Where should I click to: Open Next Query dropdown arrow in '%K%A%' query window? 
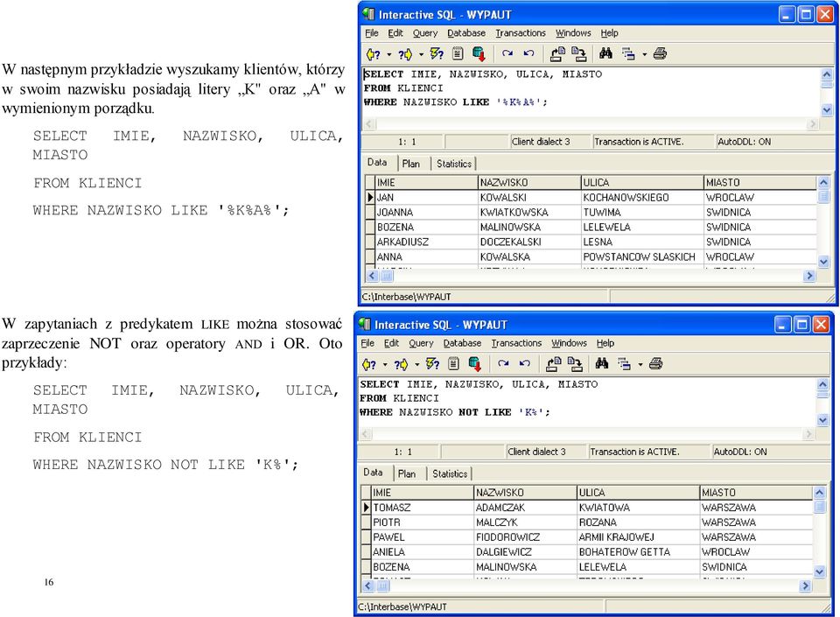pyautogui.click(x=421, y=54)
